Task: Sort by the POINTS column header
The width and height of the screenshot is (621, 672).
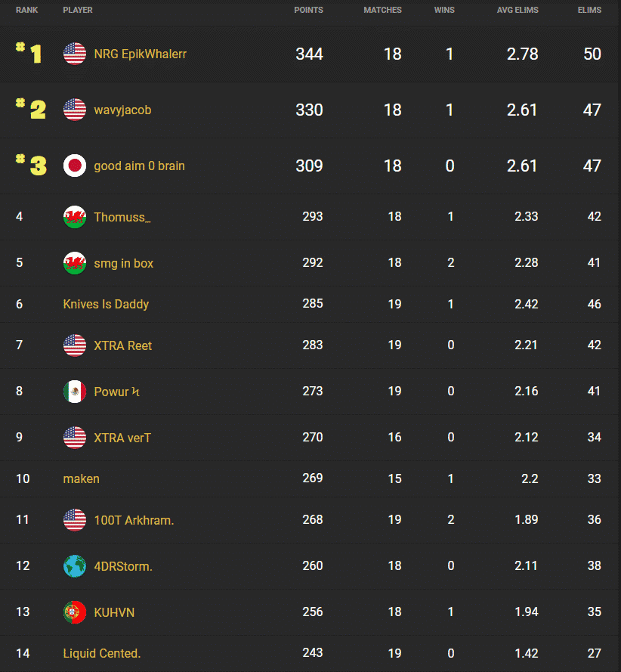Action: [308, 10]
